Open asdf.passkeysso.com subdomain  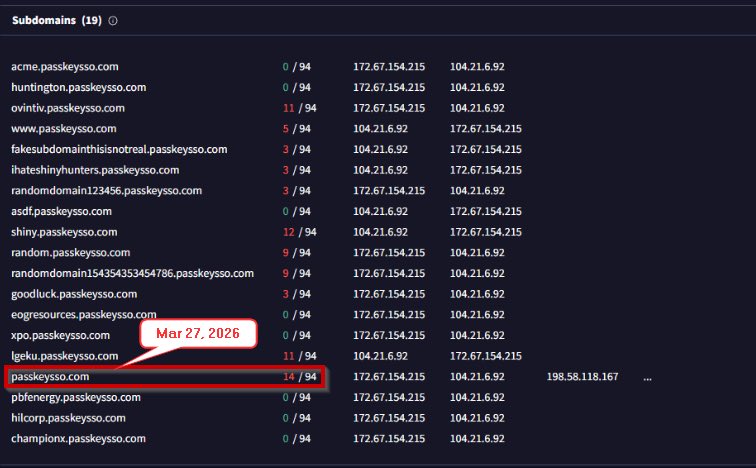click(61, 212)
